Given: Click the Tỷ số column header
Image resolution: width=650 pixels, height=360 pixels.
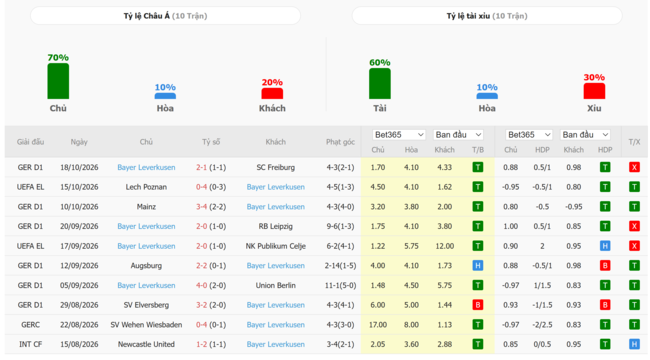Looking at the screenshot, I should point(211,142).
